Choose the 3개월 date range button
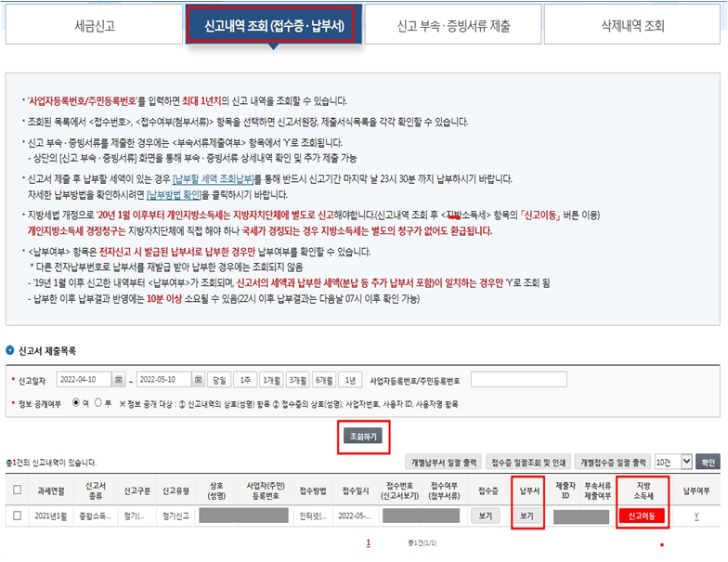This screenshot has width=728, height=562. pos(298,380)
